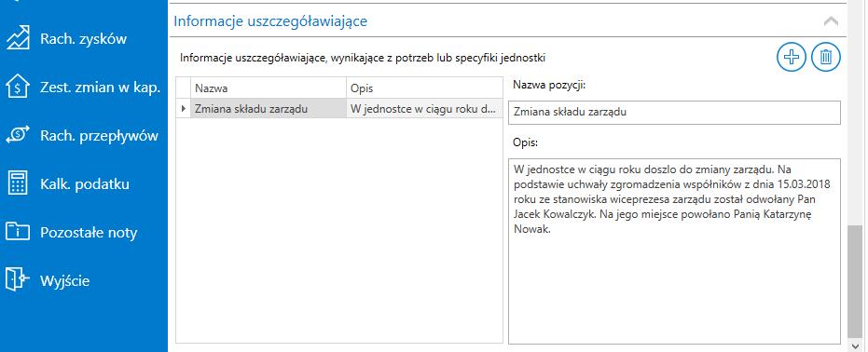Sort by the Nazwa column header
This screenshot has width=868, height=352.
pos(269,88)
